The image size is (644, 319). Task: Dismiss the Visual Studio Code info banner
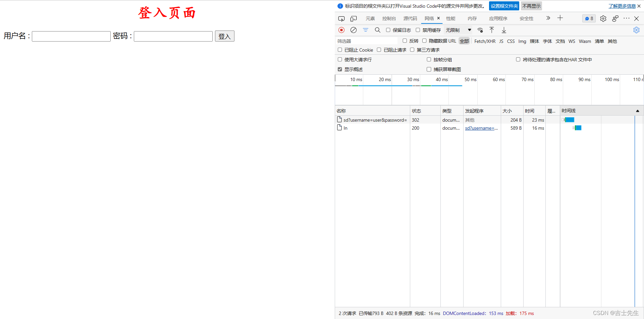[x=639, y=6]
